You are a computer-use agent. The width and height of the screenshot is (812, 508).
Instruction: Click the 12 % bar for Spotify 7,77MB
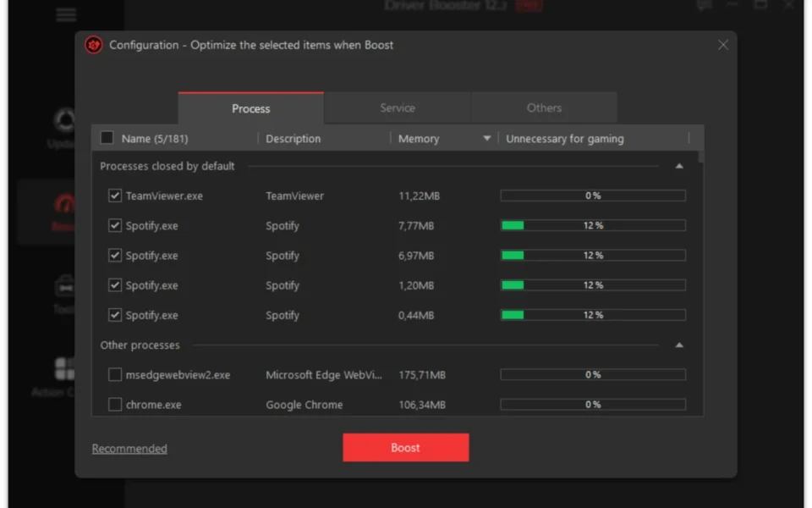(x=593, y=225)
